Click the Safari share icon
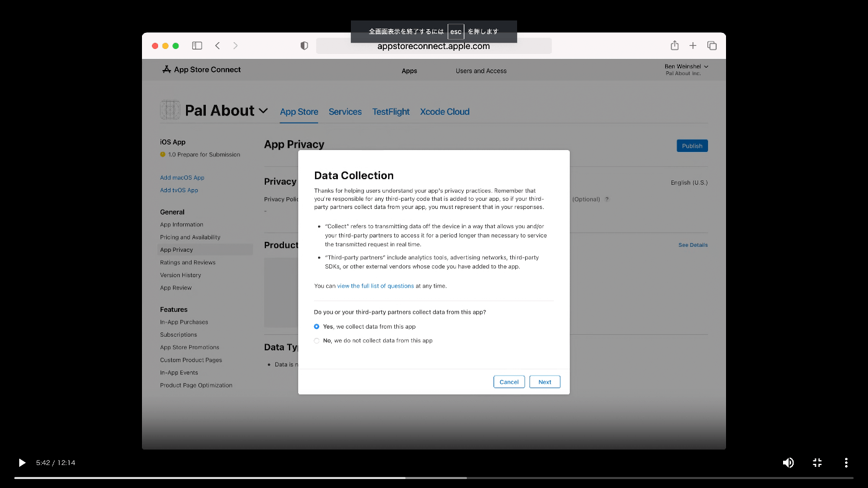 click(x=675, y=45)
